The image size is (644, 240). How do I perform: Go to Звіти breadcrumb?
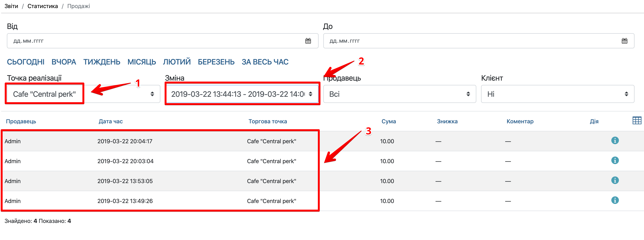tap(11, 6)
